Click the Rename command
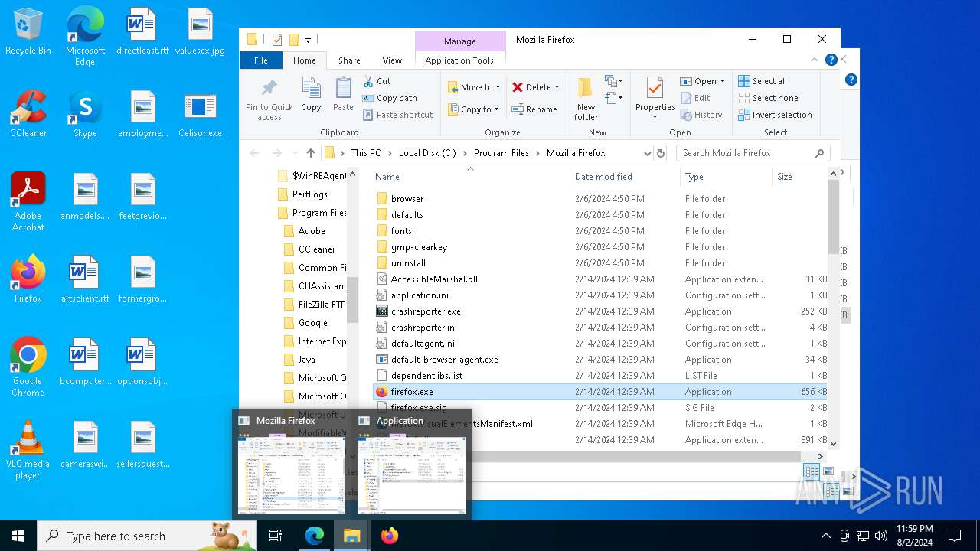980x551 pixels. 534,109
